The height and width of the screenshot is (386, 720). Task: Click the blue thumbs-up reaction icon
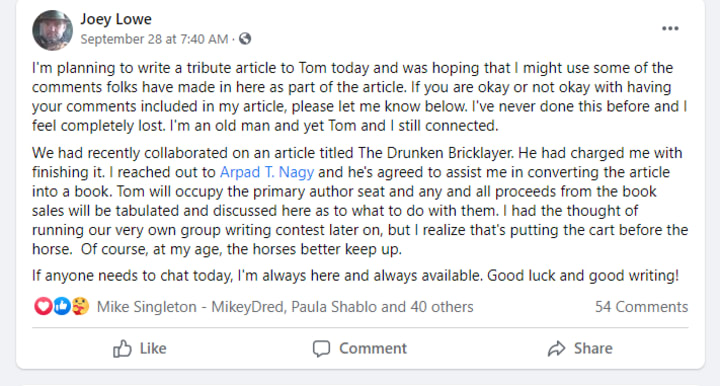(x=62, y=306)
